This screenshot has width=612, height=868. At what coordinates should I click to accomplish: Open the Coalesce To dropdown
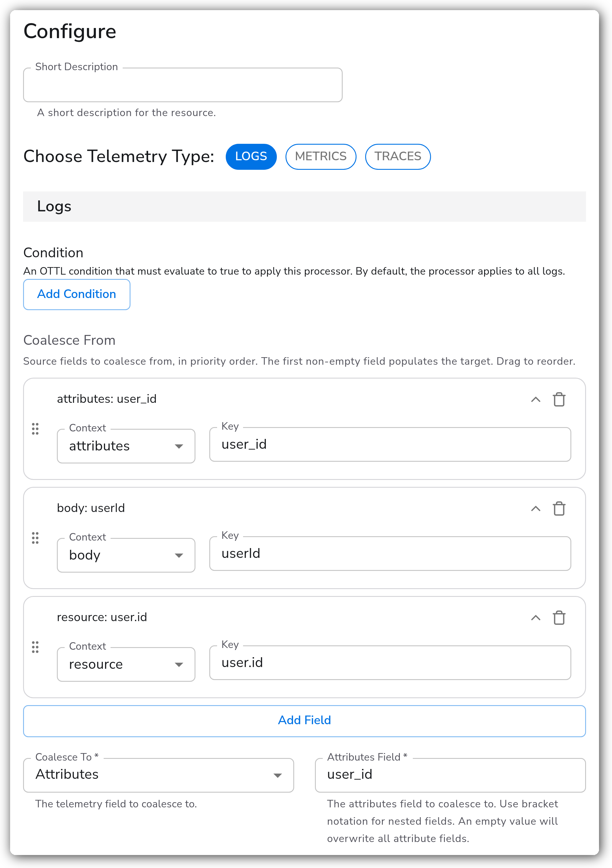(x=158, y=775)
